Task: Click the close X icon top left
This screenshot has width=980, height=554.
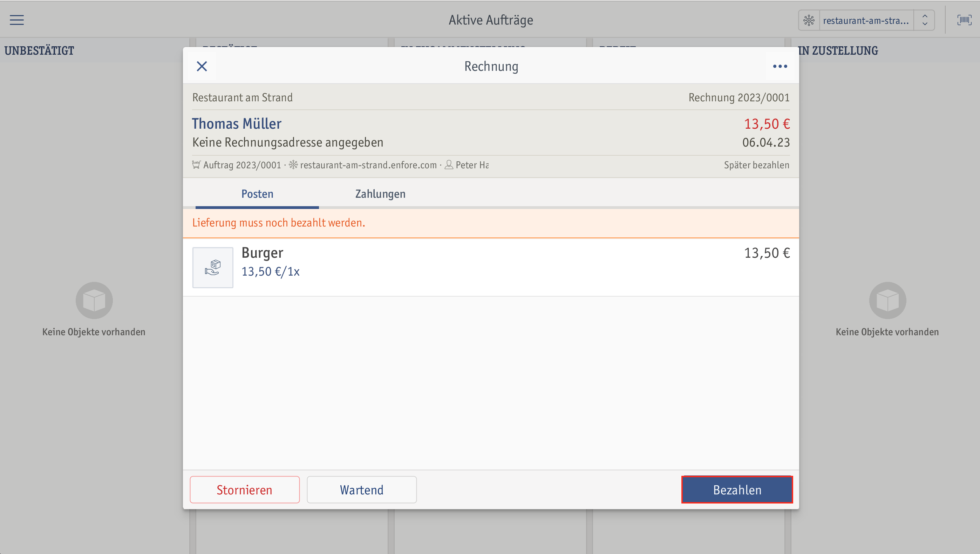Action: click(201, 66)
